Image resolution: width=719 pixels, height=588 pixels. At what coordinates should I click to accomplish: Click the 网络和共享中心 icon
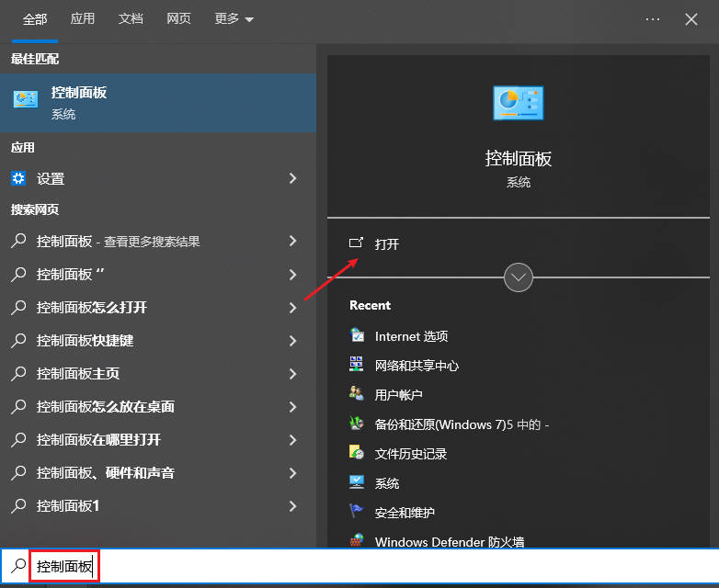coord(357,364)
